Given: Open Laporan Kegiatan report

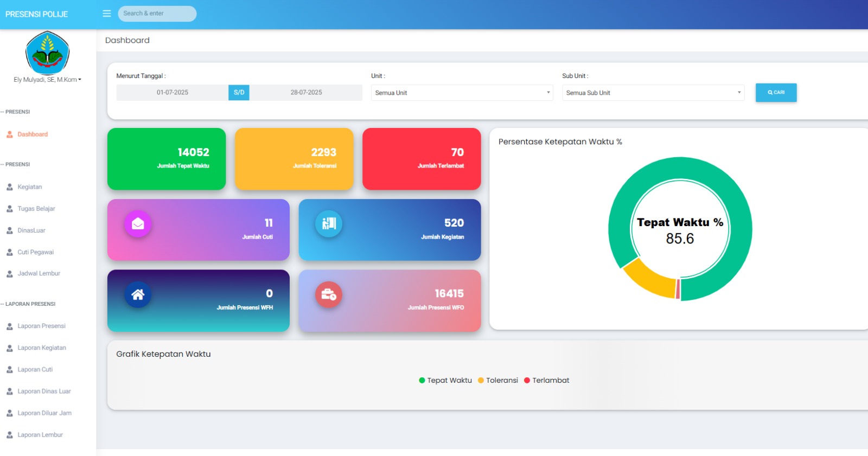Looking at the screenshot, I should tap(42, 348).
